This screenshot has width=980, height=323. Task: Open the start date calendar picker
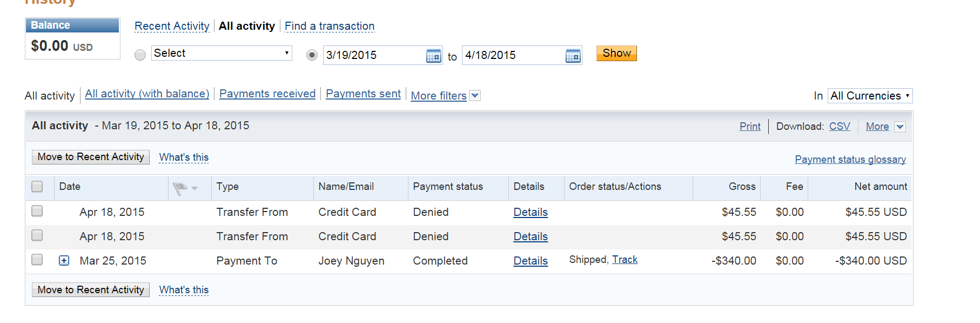click(433, 56)
